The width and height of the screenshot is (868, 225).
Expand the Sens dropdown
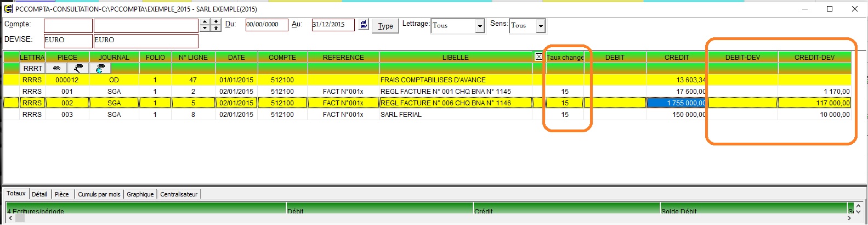541,26
